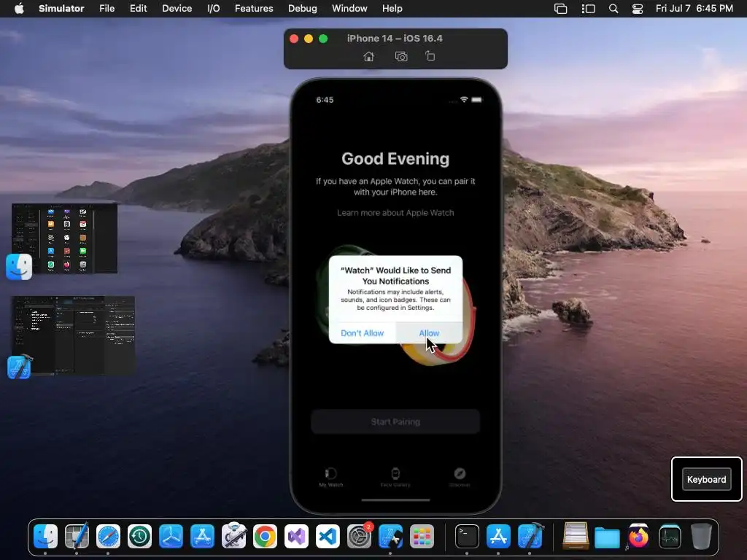Tap the dimmed Start Pairing button
Image resolution: width=747 pixels, height=560 pixels.
pyautogui.click(x=395, y=421)
